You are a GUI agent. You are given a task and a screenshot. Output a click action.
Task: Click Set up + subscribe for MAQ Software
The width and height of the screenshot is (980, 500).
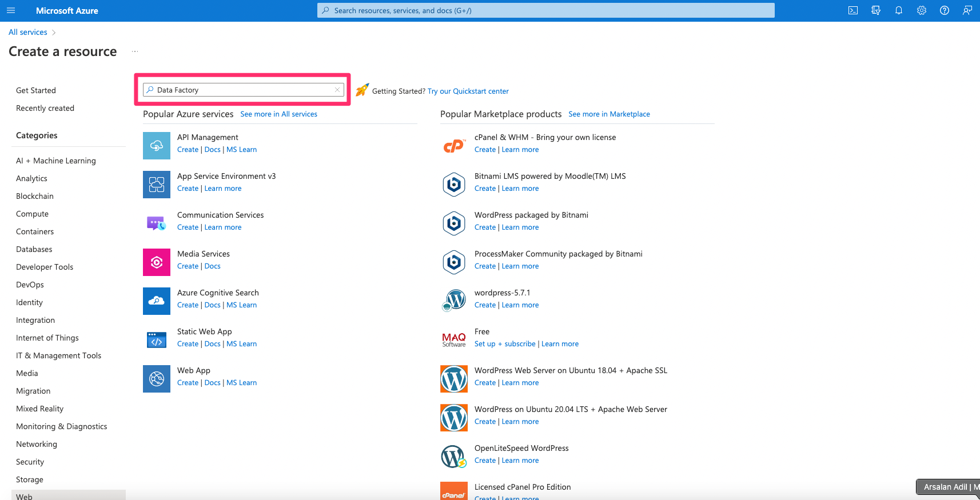click(x=505, y=343)
